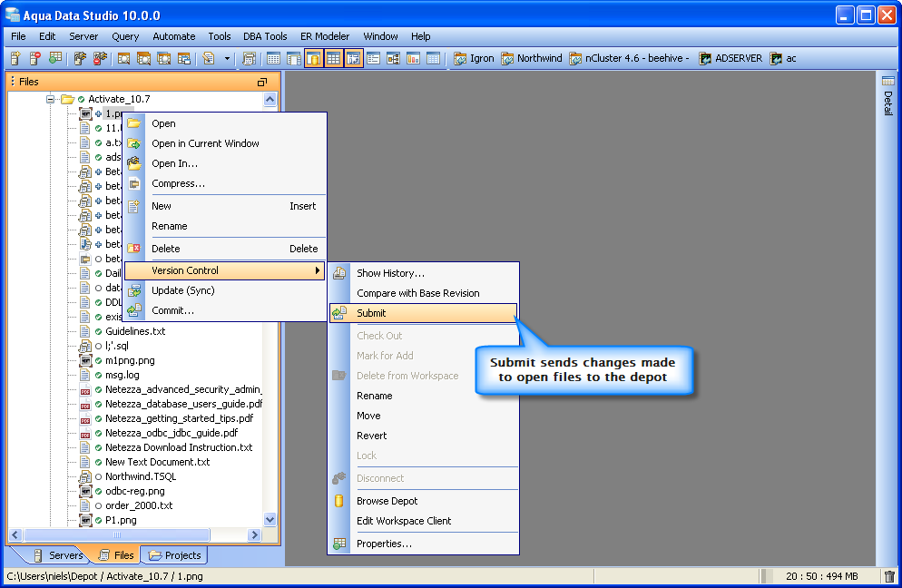Click the yellow cylinder Browse Depot icon
902x588 pixels.
click(x=339, y=501)
